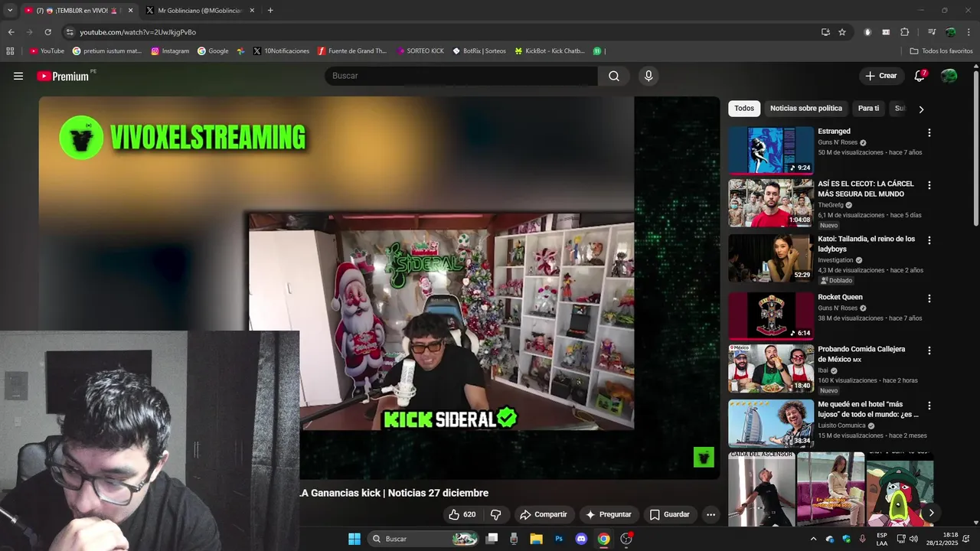Click the Windows taskbar Buscar search box

(424, 539)
